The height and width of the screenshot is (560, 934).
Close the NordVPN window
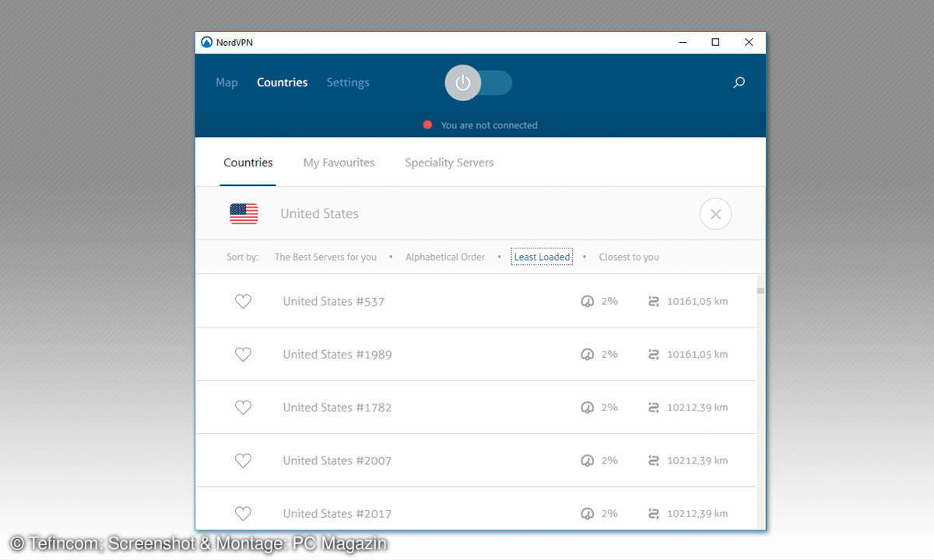pos(749,43)
